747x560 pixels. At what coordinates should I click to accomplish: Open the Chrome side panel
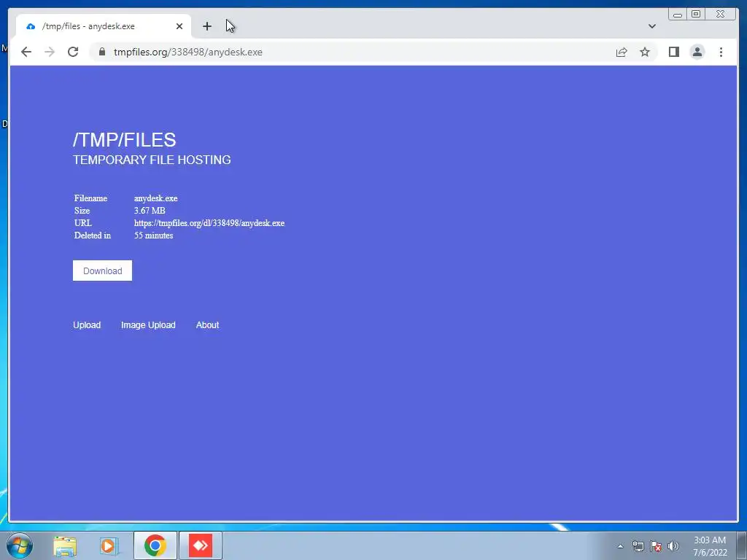(673, 52)
